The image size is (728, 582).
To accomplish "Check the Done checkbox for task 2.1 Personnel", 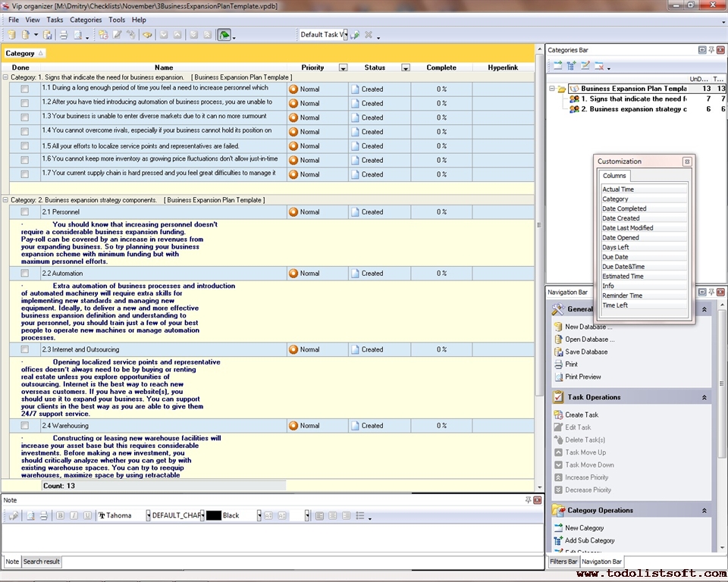I will (25, 211).
